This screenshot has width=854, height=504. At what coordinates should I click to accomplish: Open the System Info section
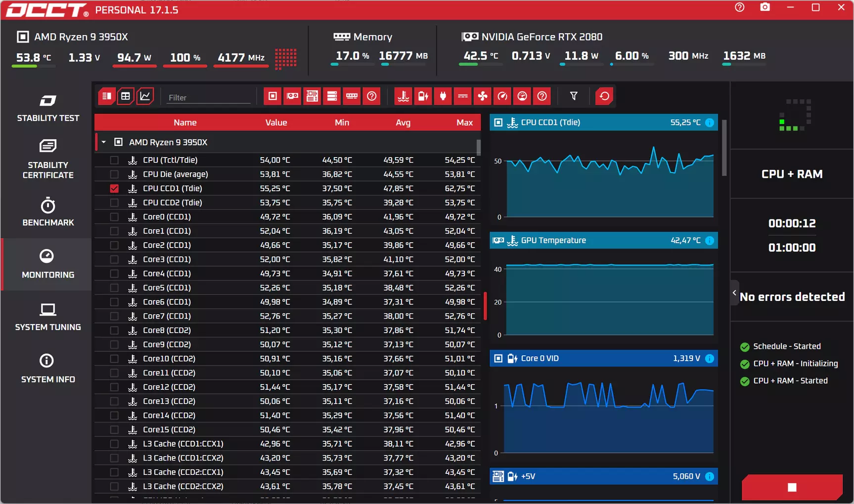pyautogui.click(x=48, y=369)
